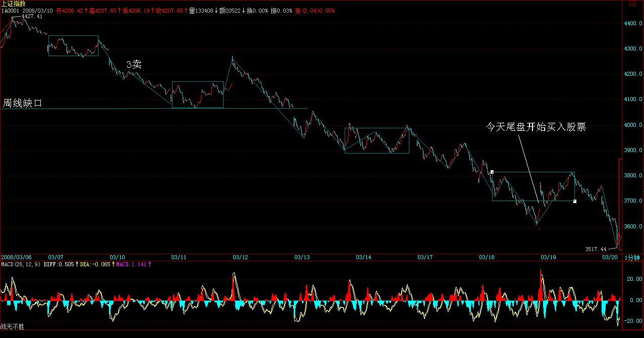The image size is (644, 338).
Task: Click the 4000.0 price axis label
Action: (633, 125)
